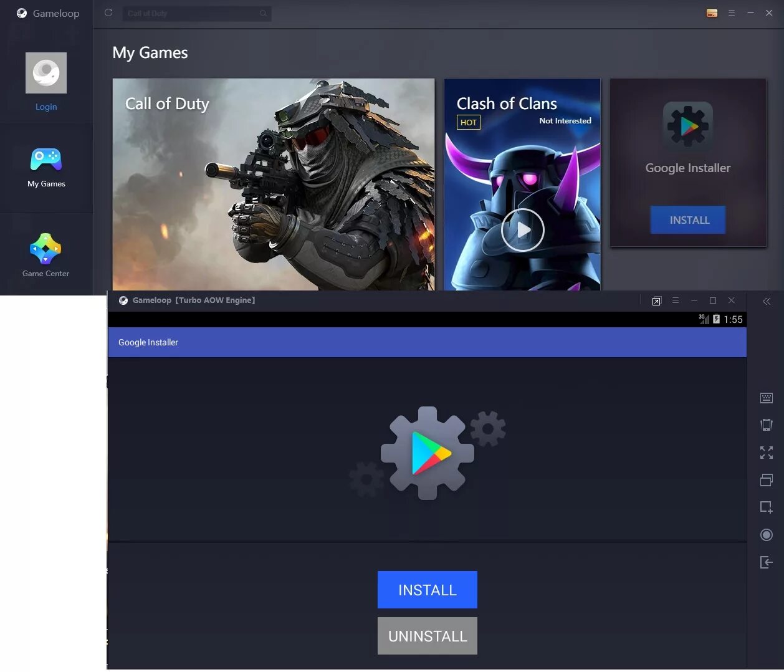Click the Login avatar in the sidebar
Screen dimensions: 784x672
46,73
